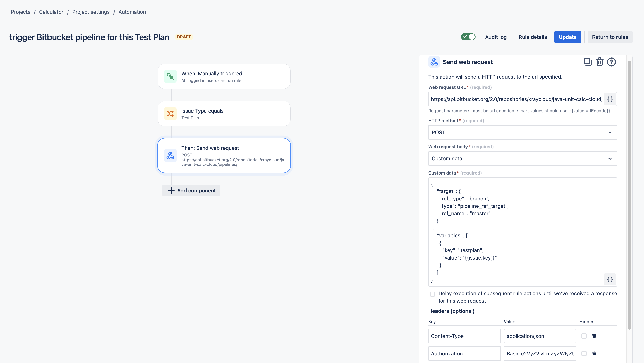Click the right panel vertical scrollbar
This screenshot has width=644, height=363.
point(629,195)
